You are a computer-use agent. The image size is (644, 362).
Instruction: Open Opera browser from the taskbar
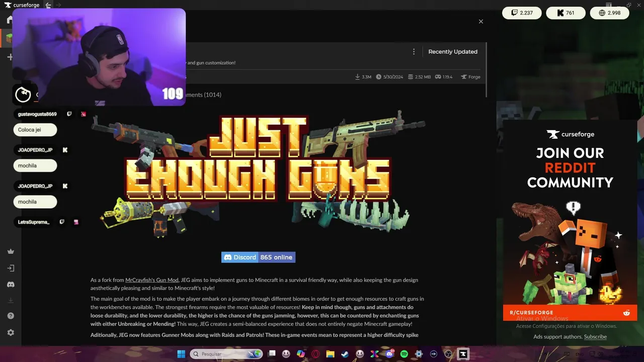316,354
